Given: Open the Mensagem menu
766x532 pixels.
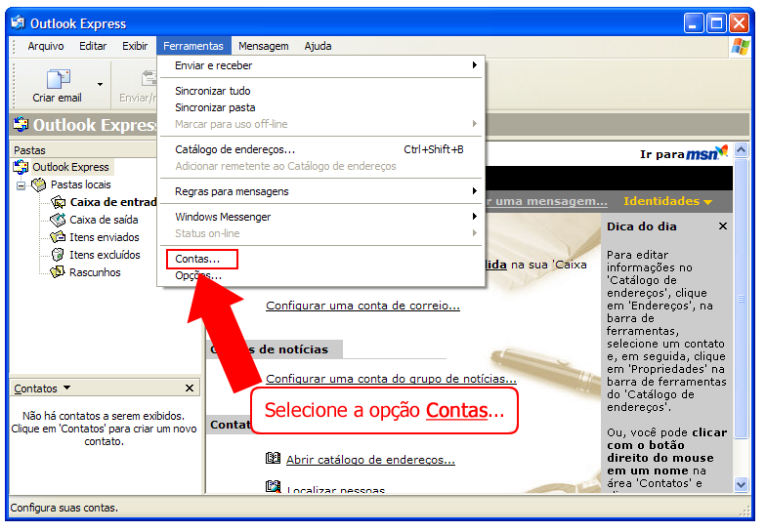Looking at the screenshot, I should pos(264,46).
